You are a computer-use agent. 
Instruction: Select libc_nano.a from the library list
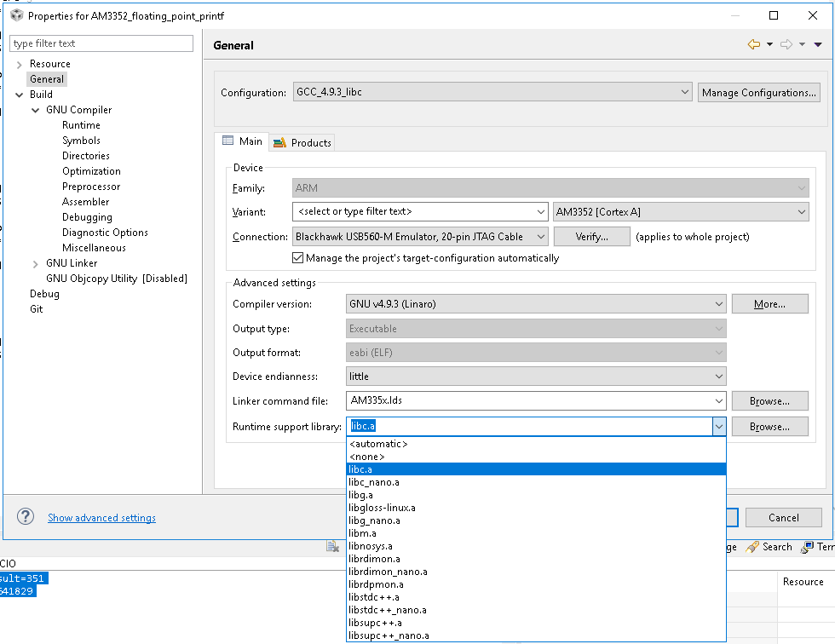(374, 482)
